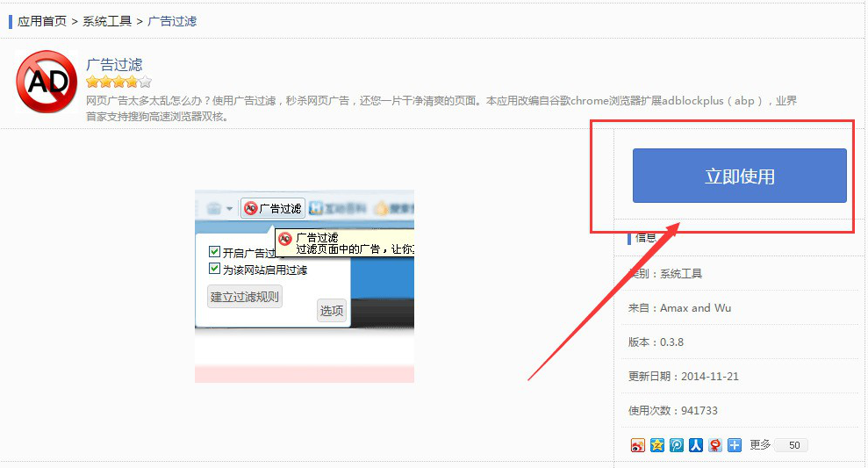Click 广告过滤 in the breadcrumb
Viewport: 868px width, 468px height.
pos(172,21)
